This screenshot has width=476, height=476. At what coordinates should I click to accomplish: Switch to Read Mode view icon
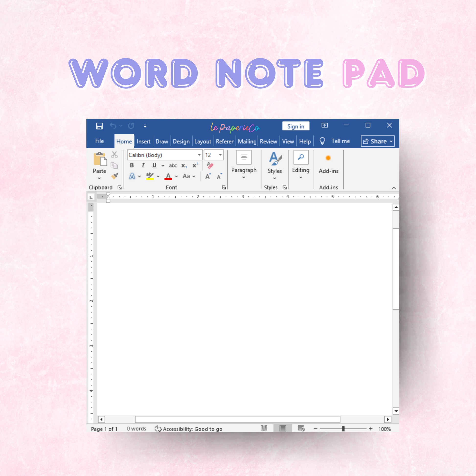click(264, 429)
